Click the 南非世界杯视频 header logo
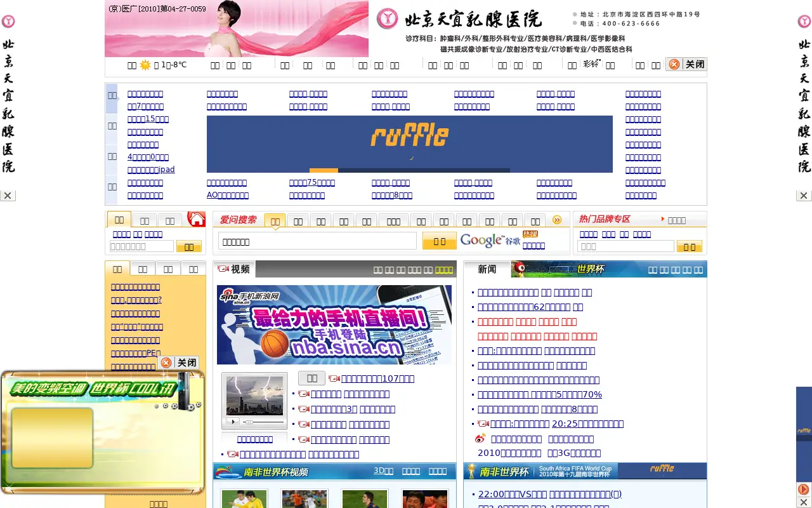The height and width of the screenshot is (508, 812). point(261,472)
